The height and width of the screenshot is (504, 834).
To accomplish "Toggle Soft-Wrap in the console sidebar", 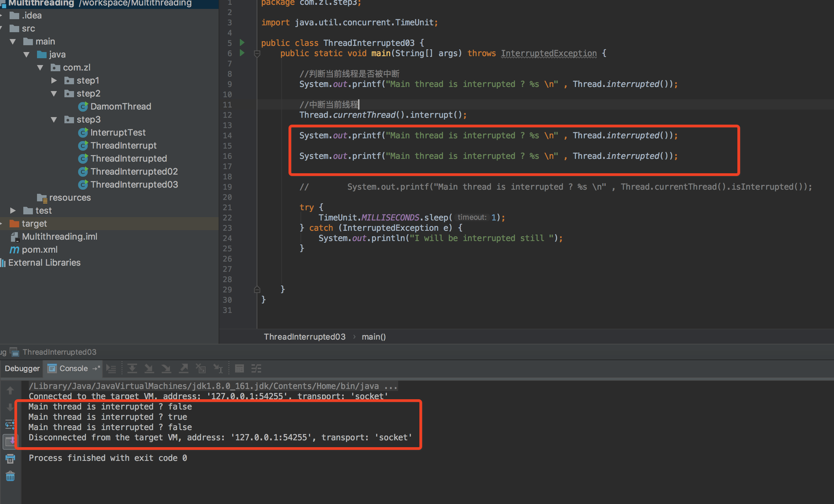I will [10, 425].
